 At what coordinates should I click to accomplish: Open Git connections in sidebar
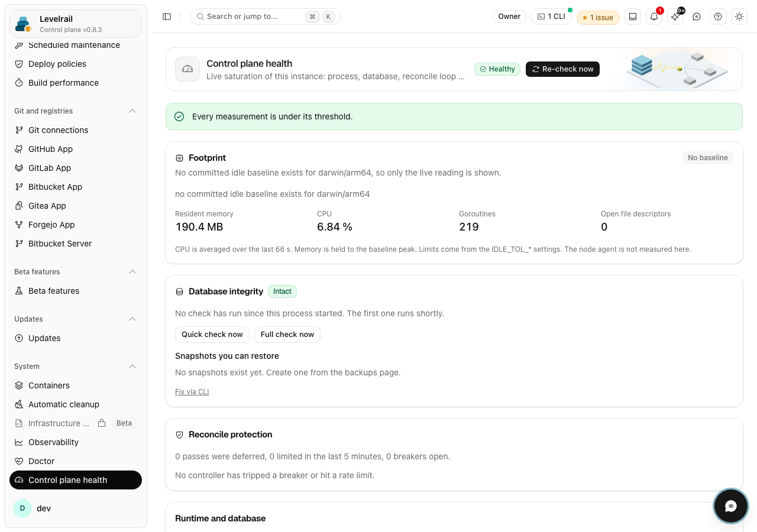76,130
